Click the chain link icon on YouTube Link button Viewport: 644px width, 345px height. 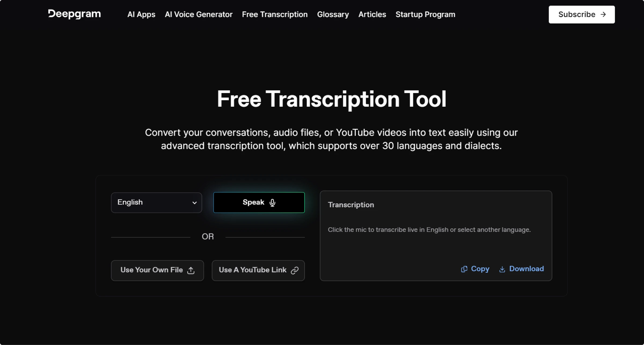tap(295, 270)
